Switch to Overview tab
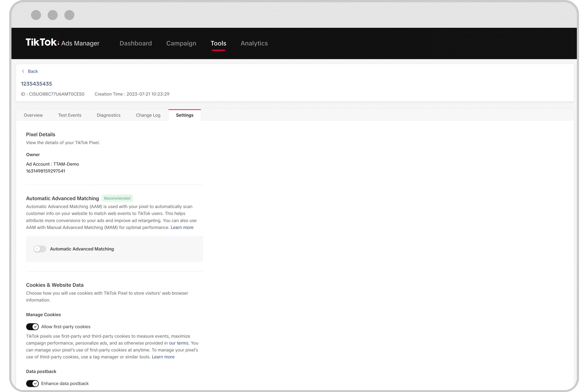588x392 pixels. (33, 115)
